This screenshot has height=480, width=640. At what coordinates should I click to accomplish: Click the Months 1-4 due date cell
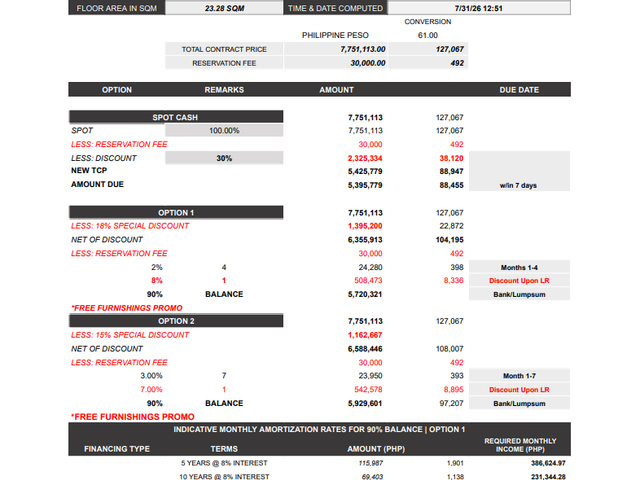(519, 267)
